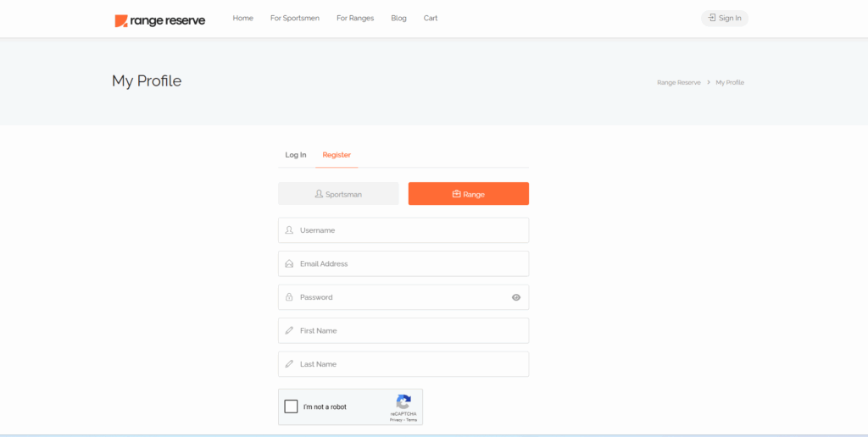The width and height of the screenshot is (868, 437).
Task: Open reCAPTCHA Terms link
Action: click(x=411, y=420)
